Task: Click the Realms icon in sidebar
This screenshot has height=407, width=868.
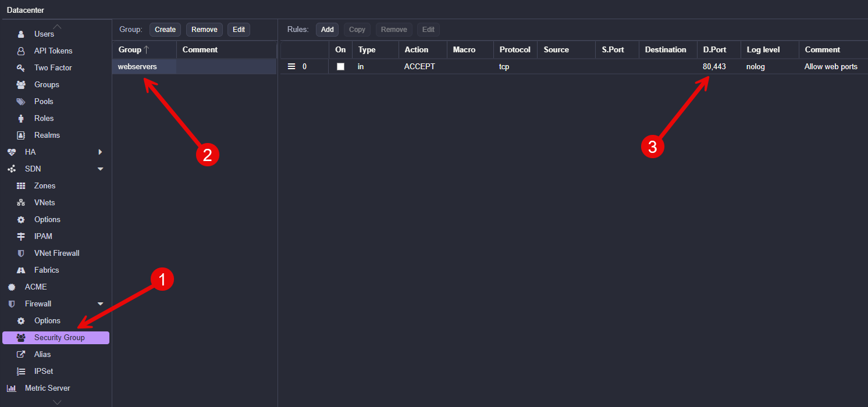Action: 21,135
